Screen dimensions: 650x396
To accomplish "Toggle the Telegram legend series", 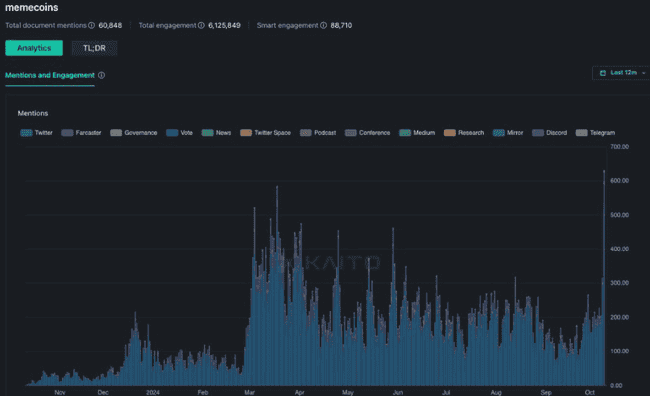I will (595, 133).
